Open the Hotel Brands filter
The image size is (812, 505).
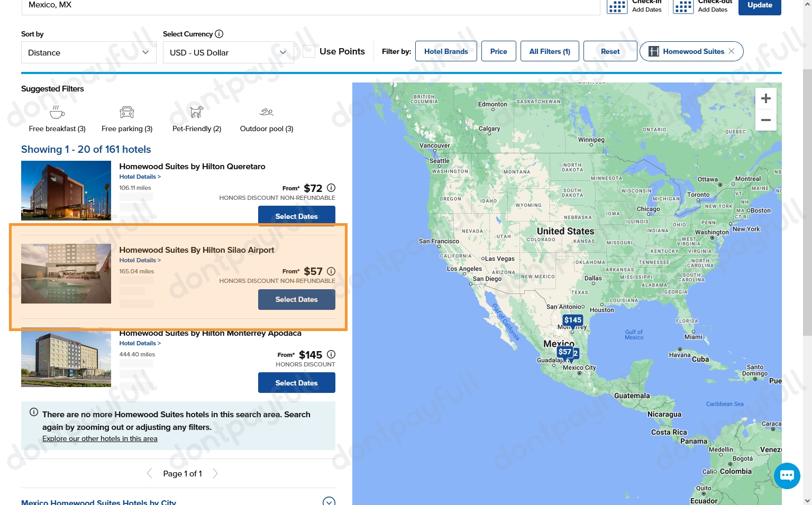[446, 51]
